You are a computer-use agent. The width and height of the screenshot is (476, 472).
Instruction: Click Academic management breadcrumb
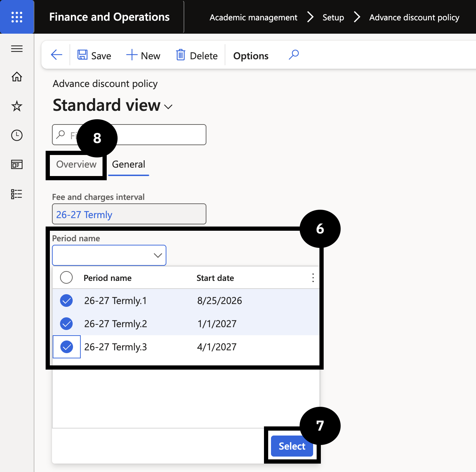click(x=253, y=18)
